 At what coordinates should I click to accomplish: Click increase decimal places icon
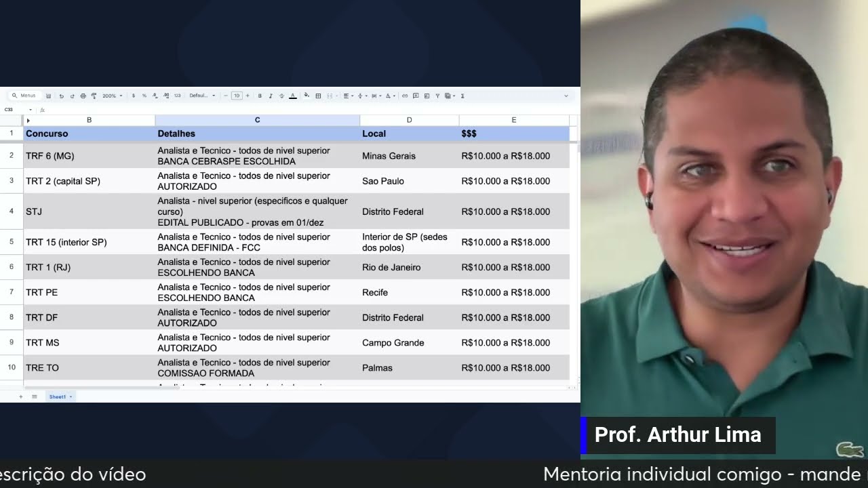(x=166, y=96)
